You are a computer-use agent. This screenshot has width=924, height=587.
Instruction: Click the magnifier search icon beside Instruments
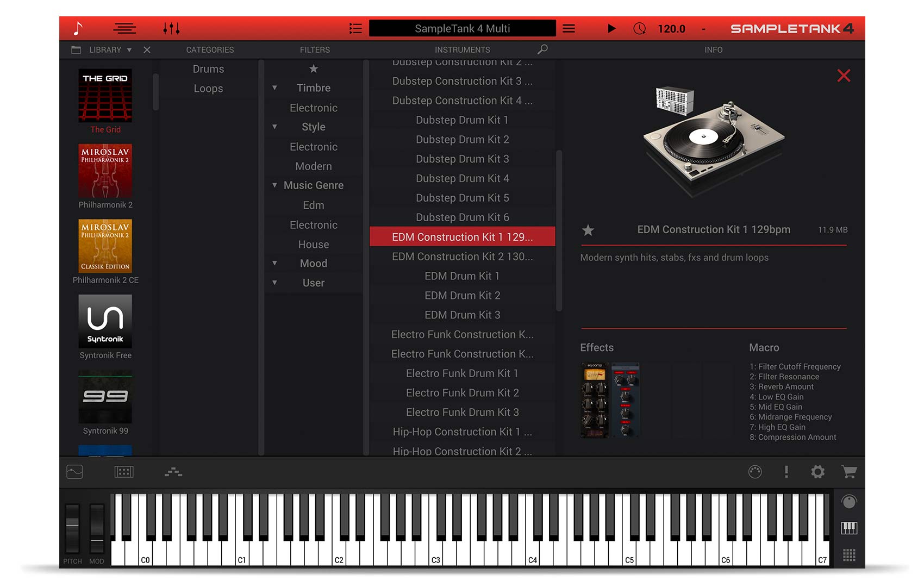click(542, 49)
